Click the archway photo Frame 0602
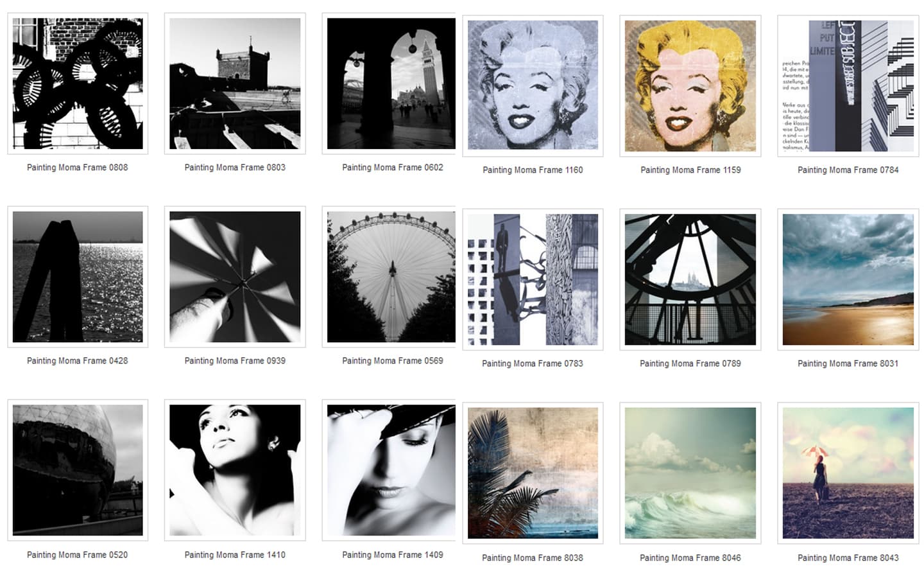 click(391, 83)
